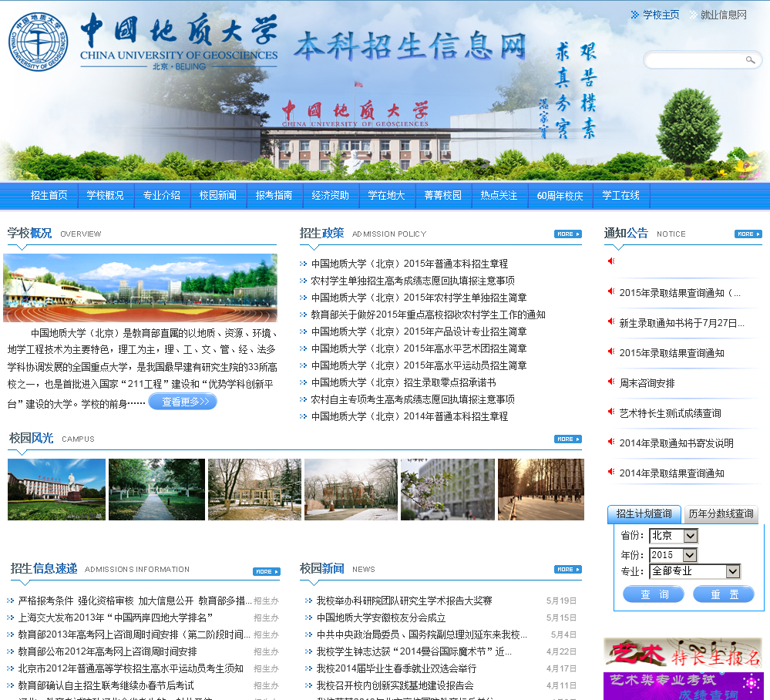
Task: Click arrow icon beside 就业信息网
Action: click(693, 15)
